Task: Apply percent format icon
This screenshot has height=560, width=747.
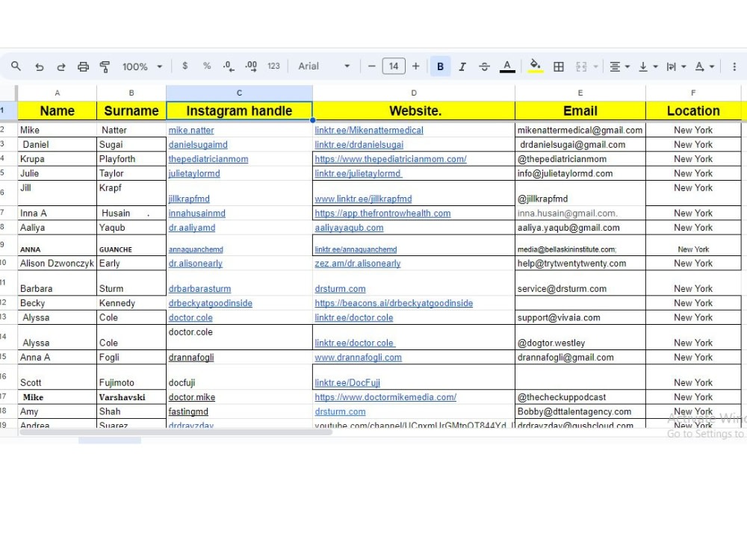Action: point(207,66)
